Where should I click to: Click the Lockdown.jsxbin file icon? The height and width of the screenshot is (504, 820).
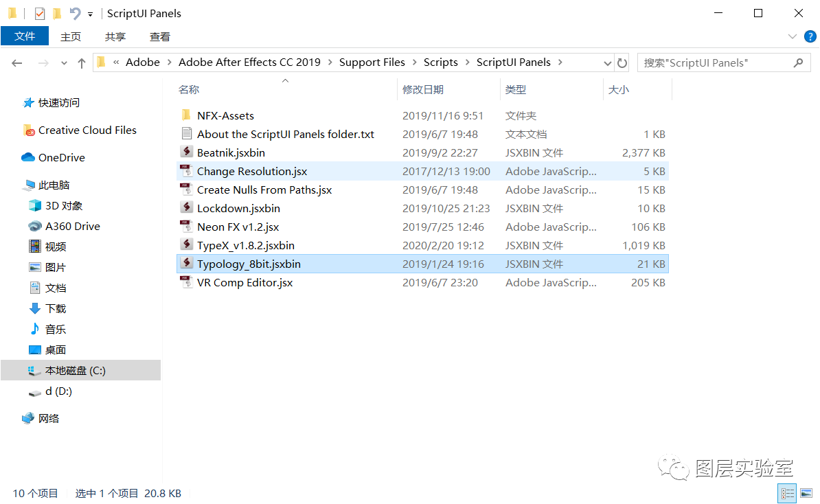186,208
